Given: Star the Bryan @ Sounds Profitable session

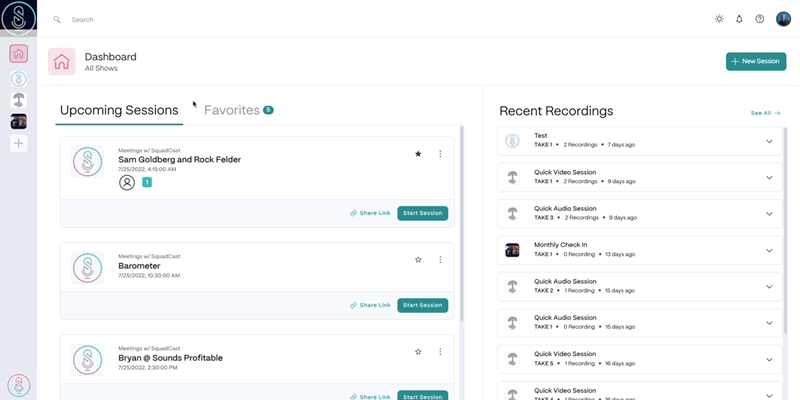Looking at the screenshot, I should tap(418, 352).
